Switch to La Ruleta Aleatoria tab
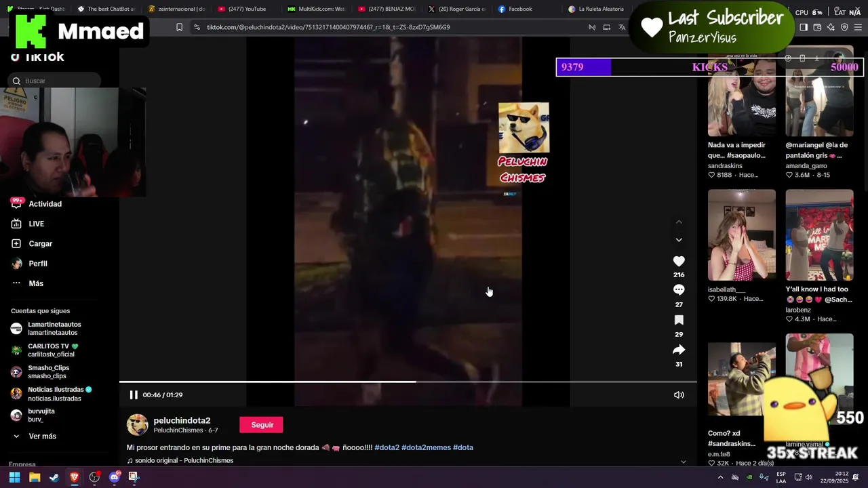This screenshot has width=868, height=488. (x=597, y=9)
